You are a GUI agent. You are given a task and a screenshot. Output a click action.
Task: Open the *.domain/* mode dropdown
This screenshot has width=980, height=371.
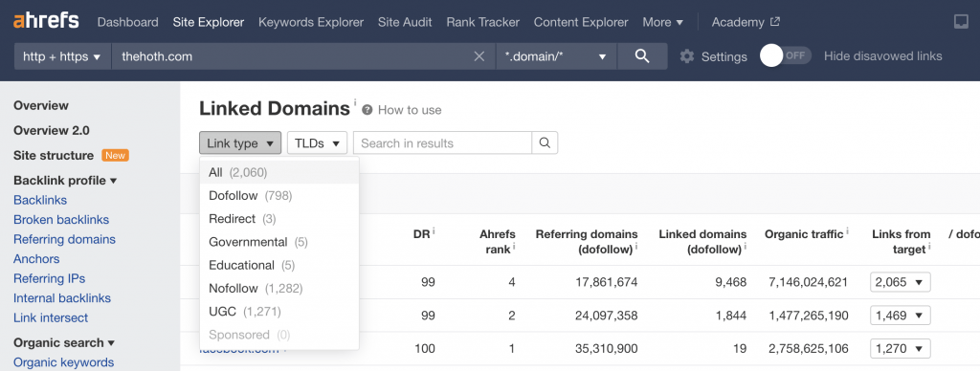(556, 56)
